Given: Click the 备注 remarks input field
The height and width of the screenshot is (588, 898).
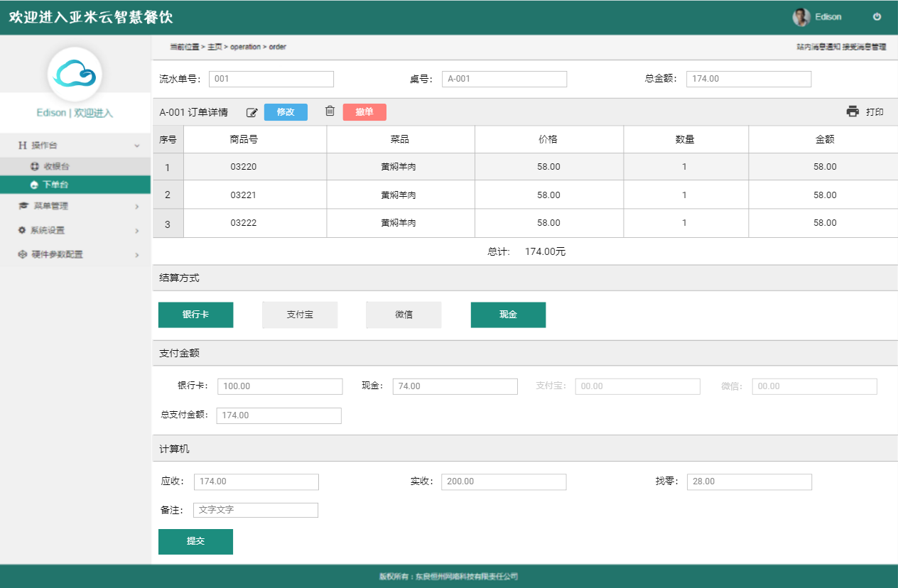Looking at the screenshot, I should point(255,509).
